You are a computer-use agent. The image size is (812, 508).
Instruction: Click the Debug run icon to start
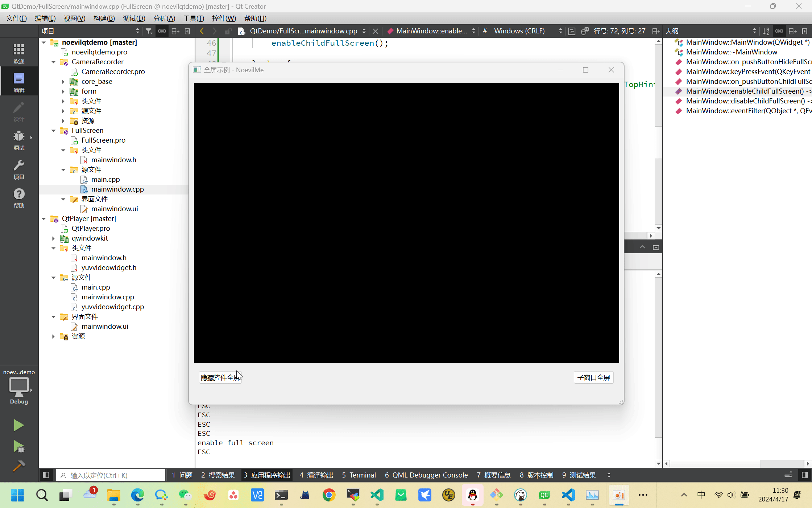pyautogui.click(x=19, y=446)
